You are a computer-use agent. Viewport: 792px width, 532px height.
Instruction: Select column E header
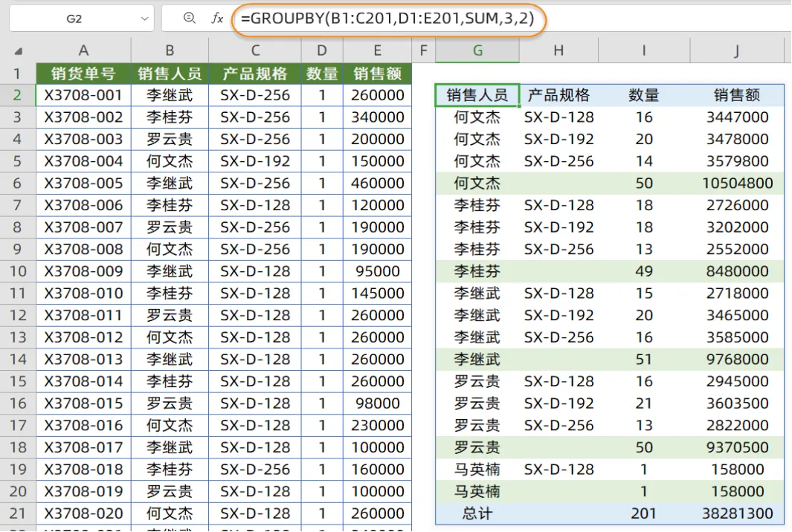click(377, 51)
